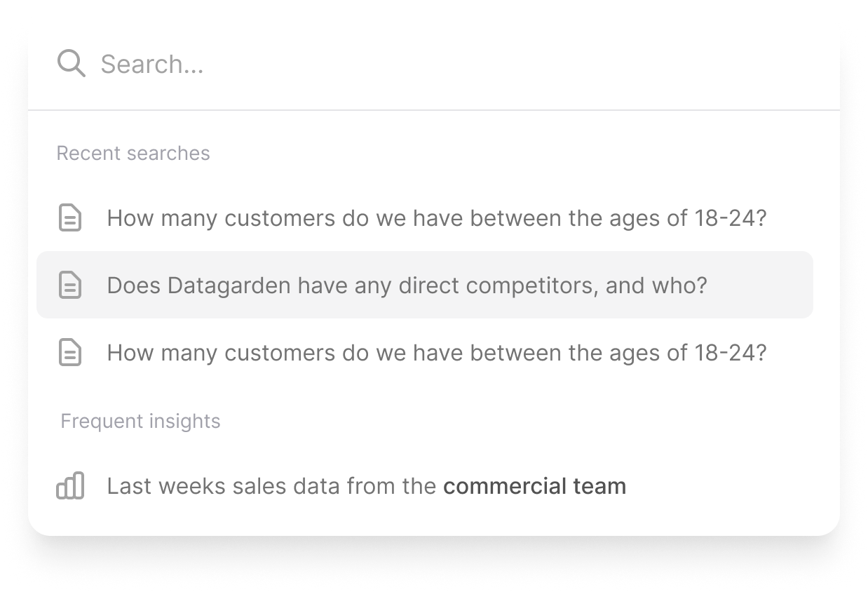The height and width of the screenshot is (592, 868).
Task: Click document icon of first recent search
Action: (69, 218)
